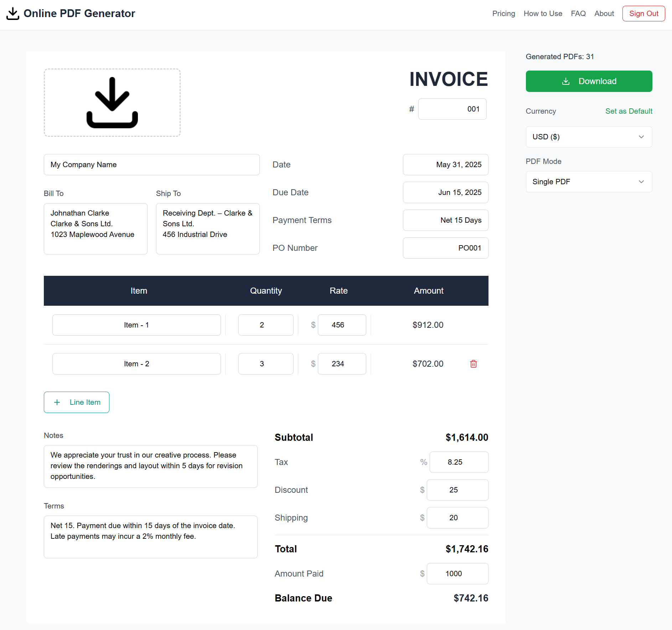Click the Generated PDFs: 31 counter
This screenshot has width=672, height=630.
coord(560,57)
